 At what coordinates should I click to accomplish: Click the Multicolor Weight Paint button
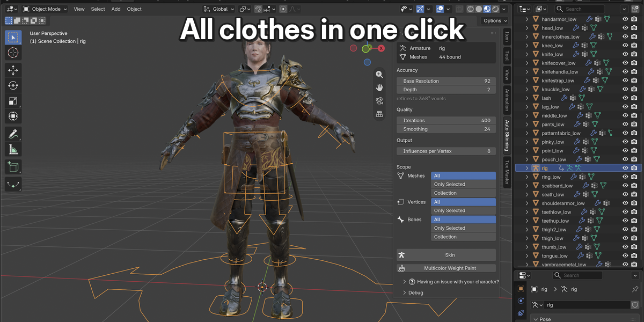[x=447, y=268]
